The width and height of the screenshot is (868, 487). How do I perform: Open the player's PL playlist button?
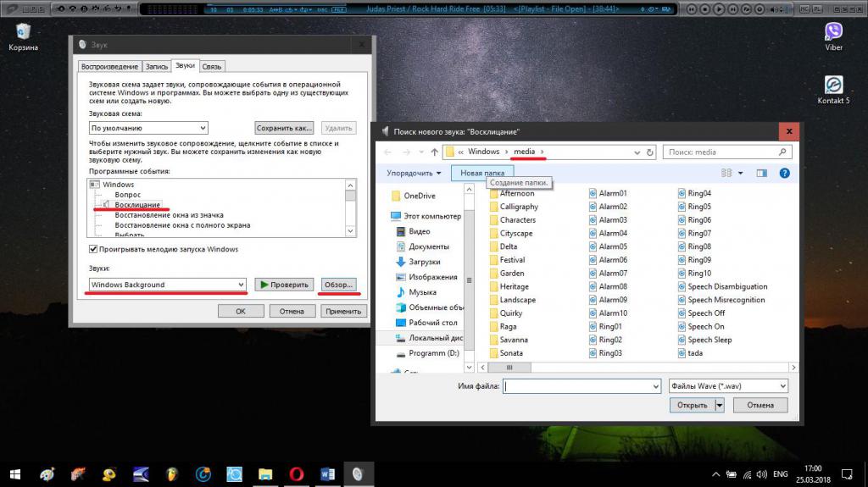[817, 8]
